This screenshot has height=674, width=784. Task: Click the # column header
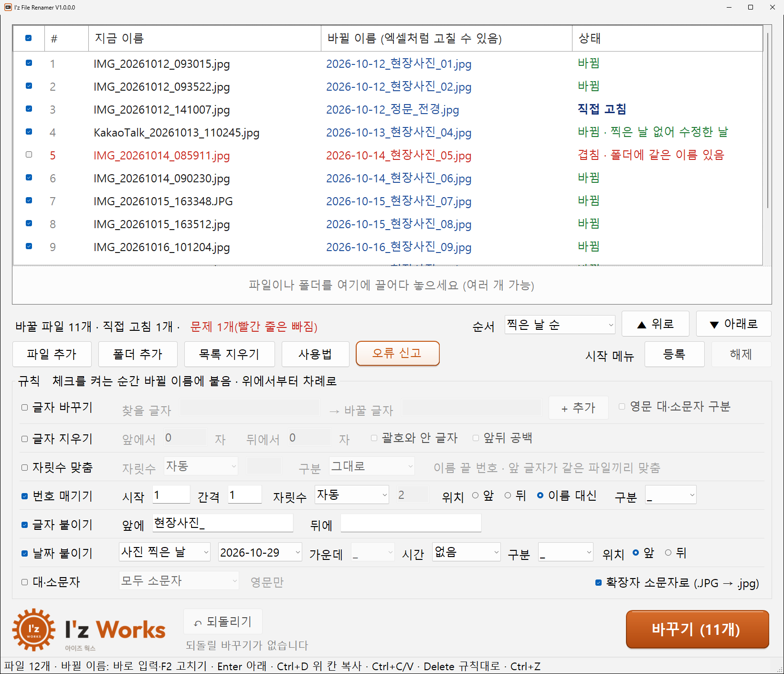(66, 38)
